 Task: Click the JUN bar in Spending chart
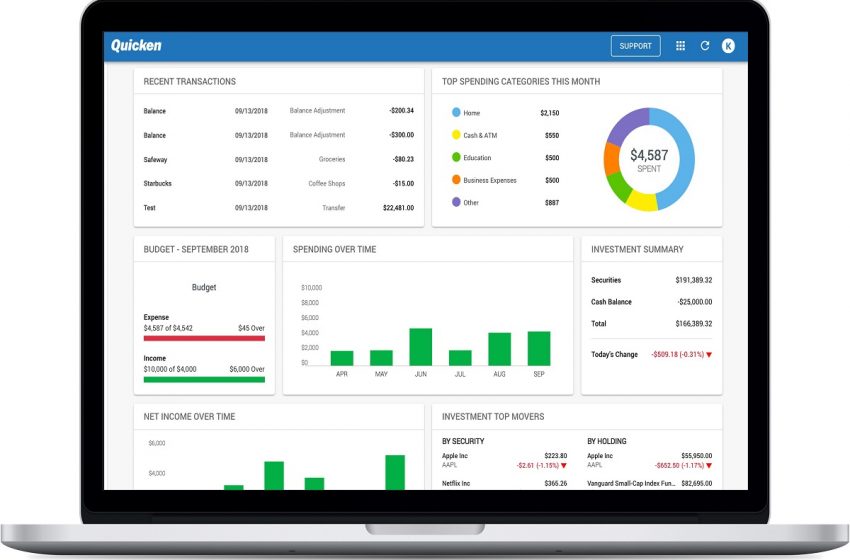[421, 347]
